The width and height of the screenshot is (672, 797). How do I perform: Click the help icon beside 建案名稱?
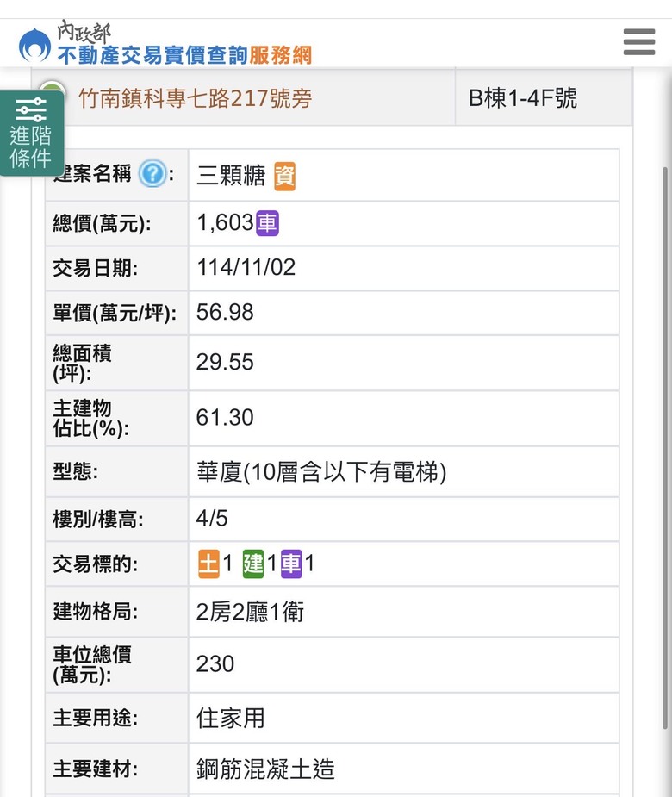(x=152, y=174)
